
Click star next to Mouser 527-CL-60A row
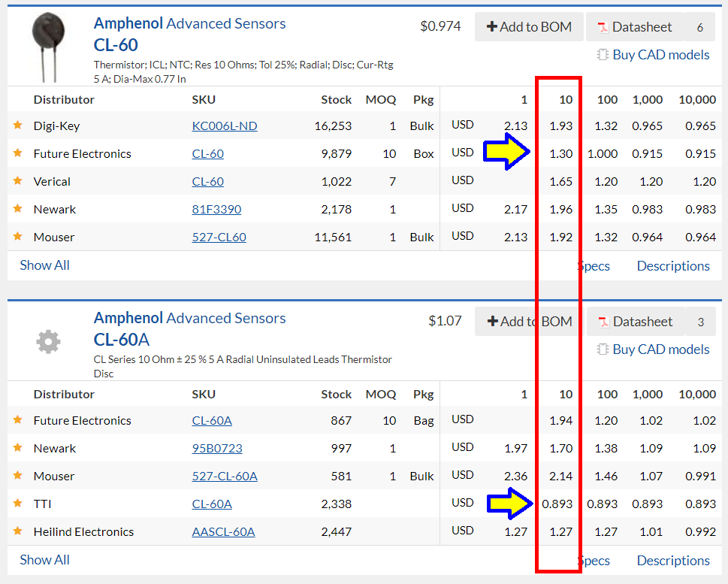17,475
